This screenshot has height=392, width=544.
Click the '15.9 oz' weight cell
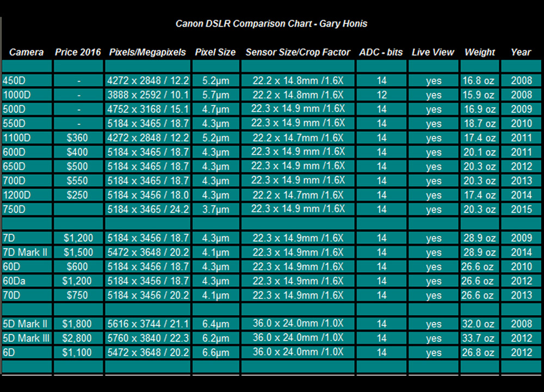(480, 95)
